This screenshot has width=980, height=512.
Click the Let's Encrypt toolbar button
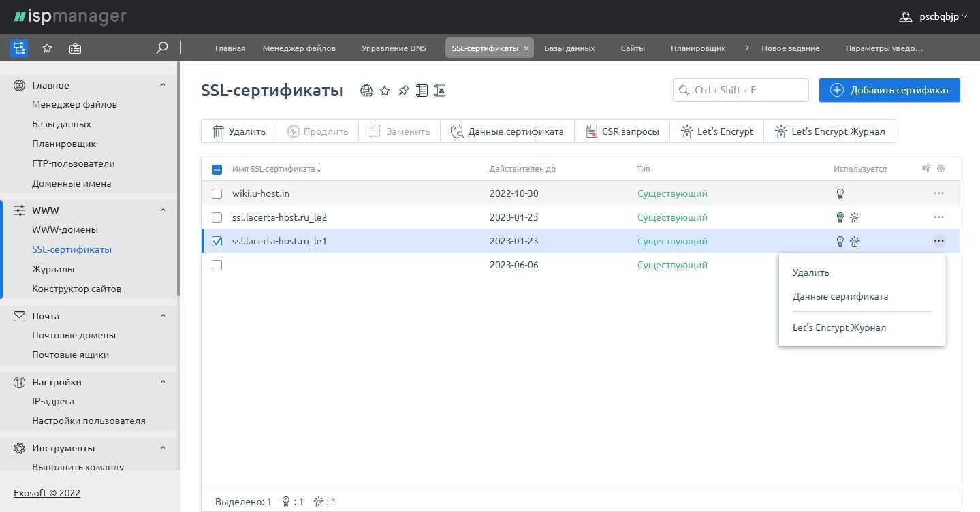[x=716, y=131]
